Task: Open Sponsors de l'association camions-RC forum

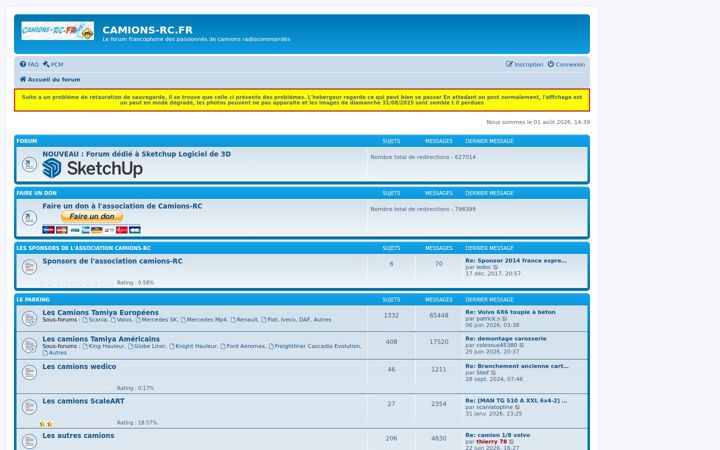Action: [112, 261]
